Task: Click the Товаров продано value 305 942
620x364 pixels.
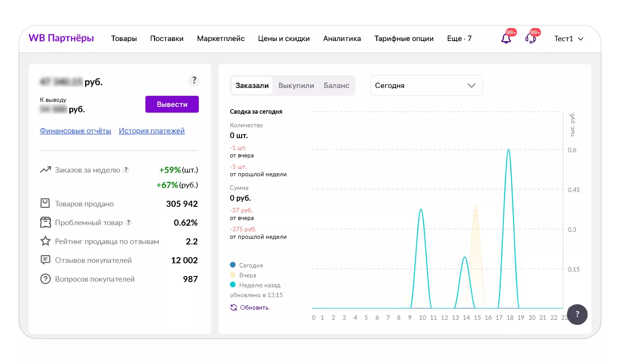Action: tap(182, 204)
